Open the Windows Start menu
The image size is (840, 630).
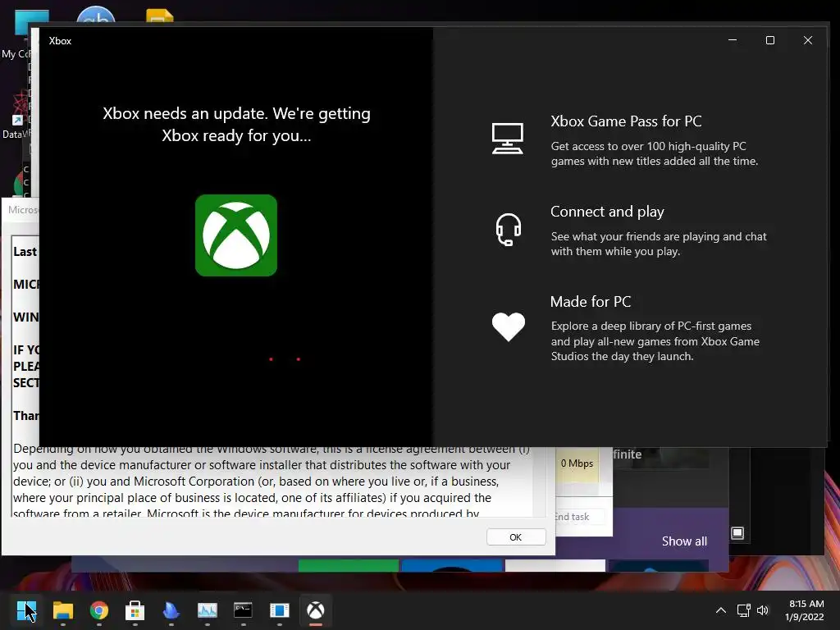click(25, 610)
